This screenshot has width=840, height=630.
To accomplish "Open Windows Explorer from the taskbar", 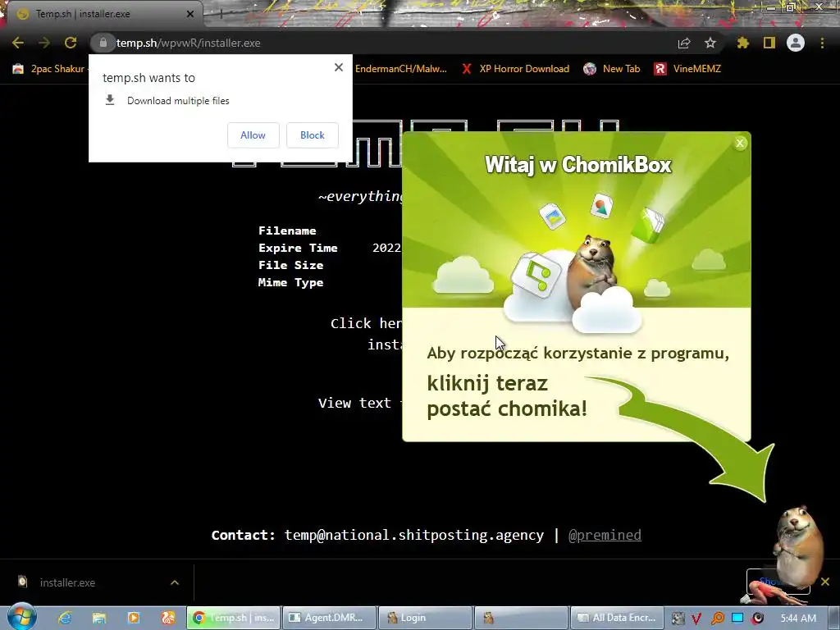I will click(99, 618).
